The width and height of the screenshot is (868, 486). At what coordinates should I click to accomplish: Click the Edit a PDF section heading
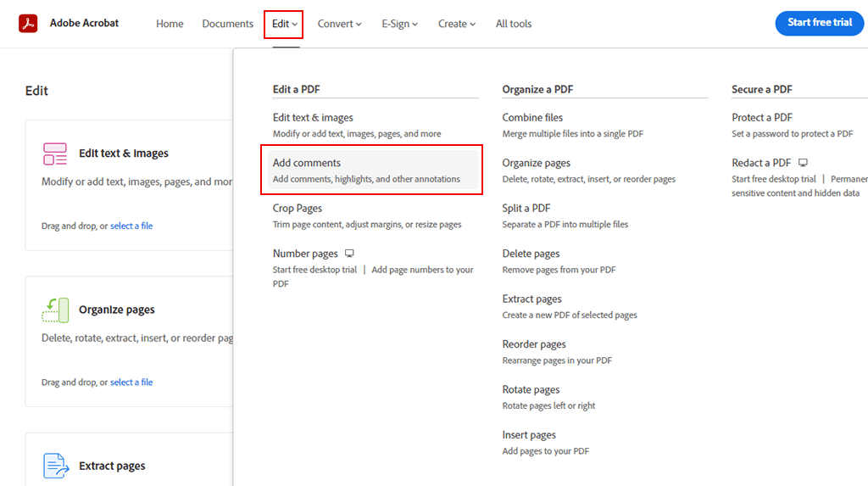[296, 89]
